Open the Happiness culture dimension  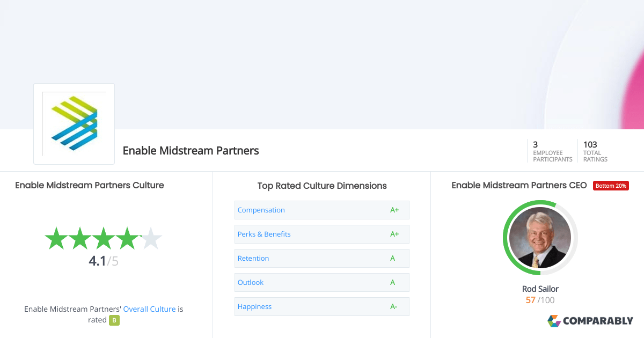point(254,307)
